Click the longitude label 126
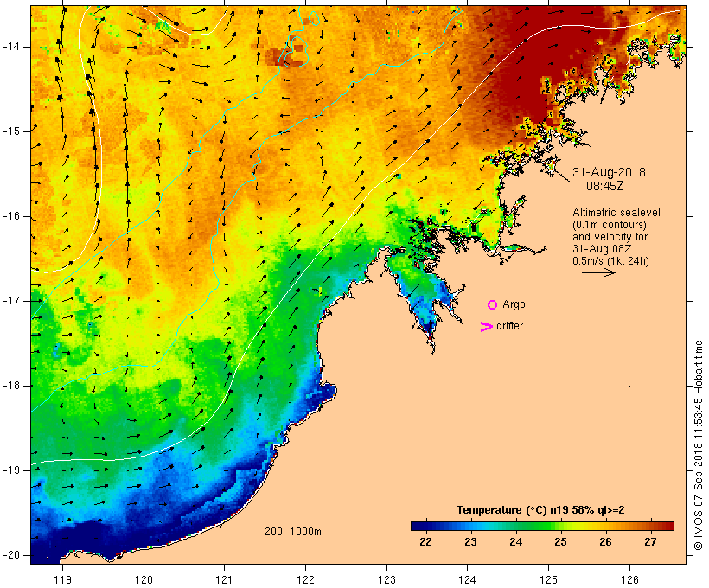Screen dimensions: 709x588 tap(629, 579)
